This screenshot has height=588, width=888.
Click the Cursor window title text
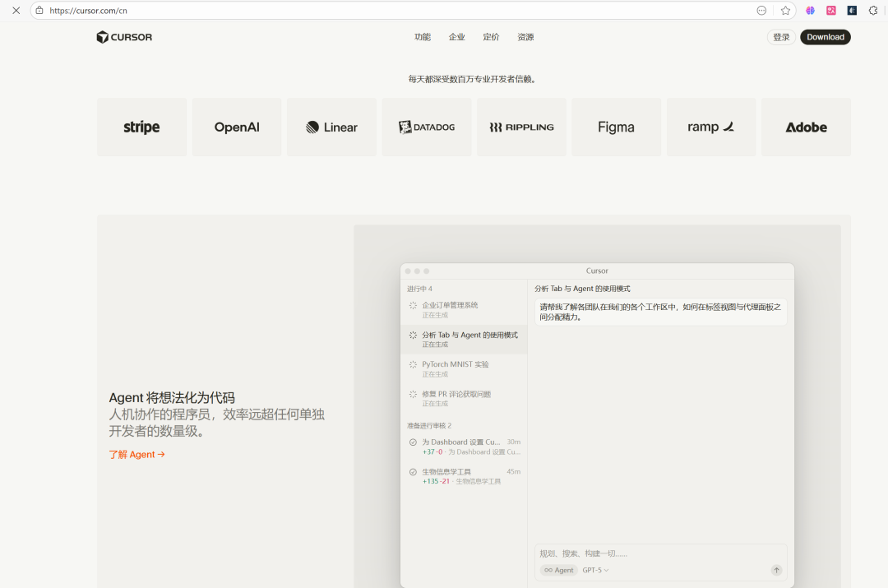[x=597, y=271]
